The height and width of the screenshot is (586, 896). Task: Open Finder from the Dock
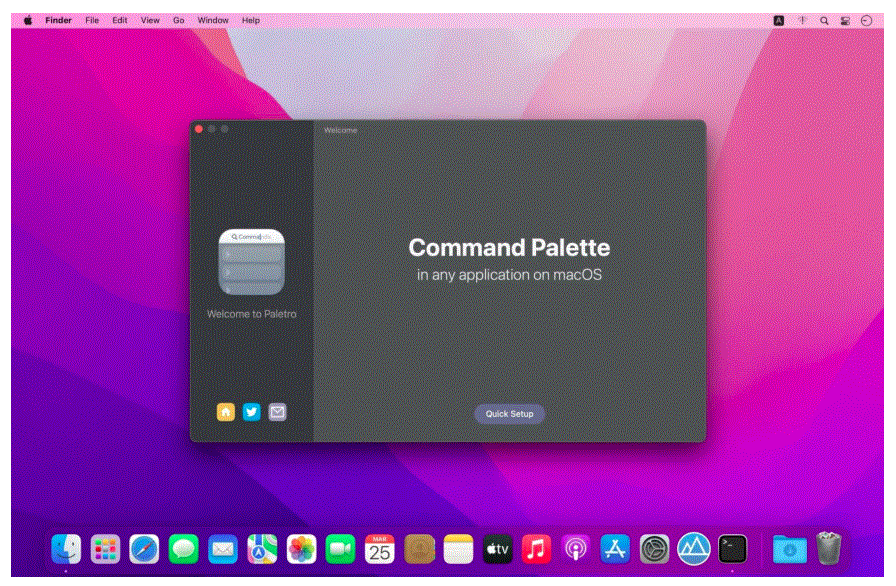point(66,549)
